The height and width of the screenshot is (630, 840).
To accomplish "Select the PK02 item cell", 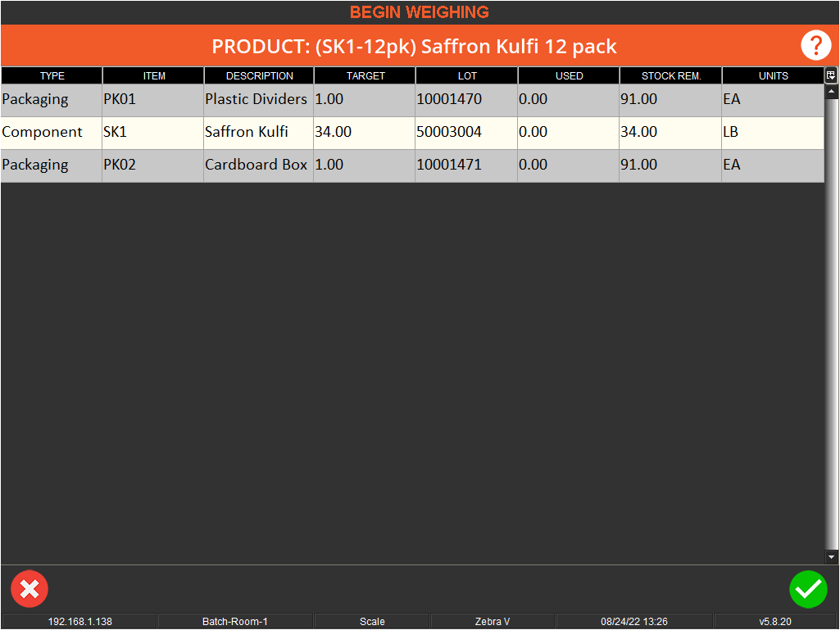I will pos(153,165).
